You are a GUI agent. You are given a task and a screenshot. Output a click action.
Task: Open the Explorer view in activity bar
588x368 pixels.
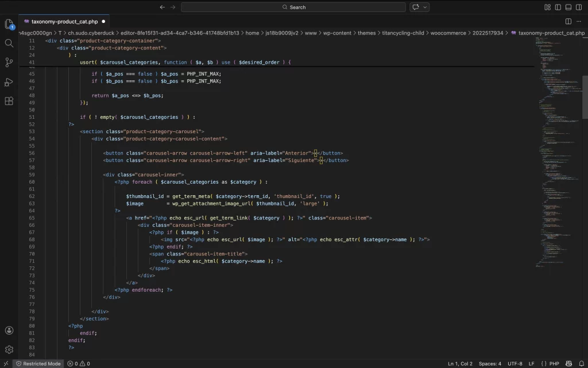tap(9, 24)
